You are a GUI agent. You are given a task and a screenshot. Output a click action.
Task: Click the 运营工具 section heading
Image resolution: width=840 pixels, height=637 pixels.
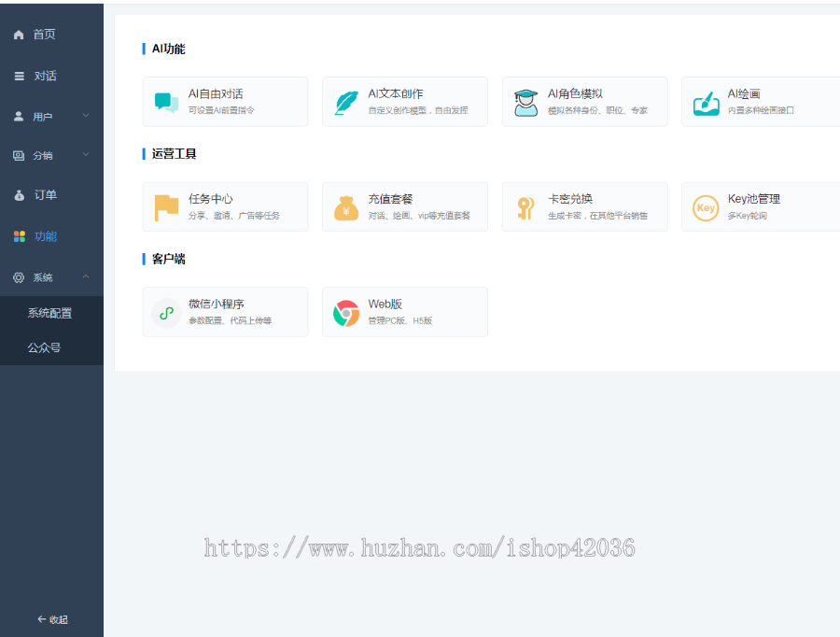pos(174,154)
